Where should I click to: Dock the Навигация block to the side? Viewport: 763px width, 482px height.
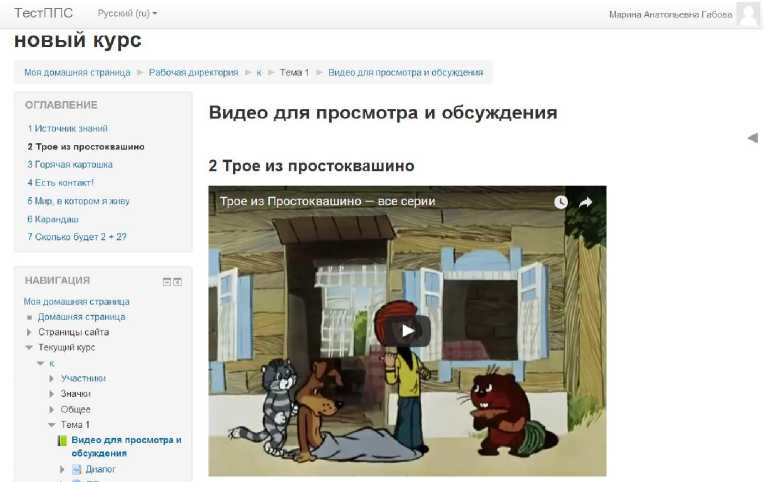point(178,282)
